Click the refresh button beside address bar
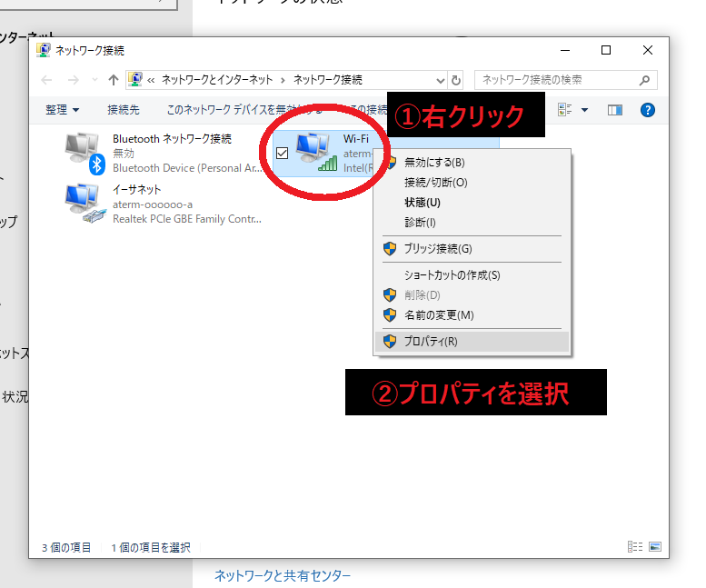The height and width of the screenshot is (588, 706). (456, 80)
